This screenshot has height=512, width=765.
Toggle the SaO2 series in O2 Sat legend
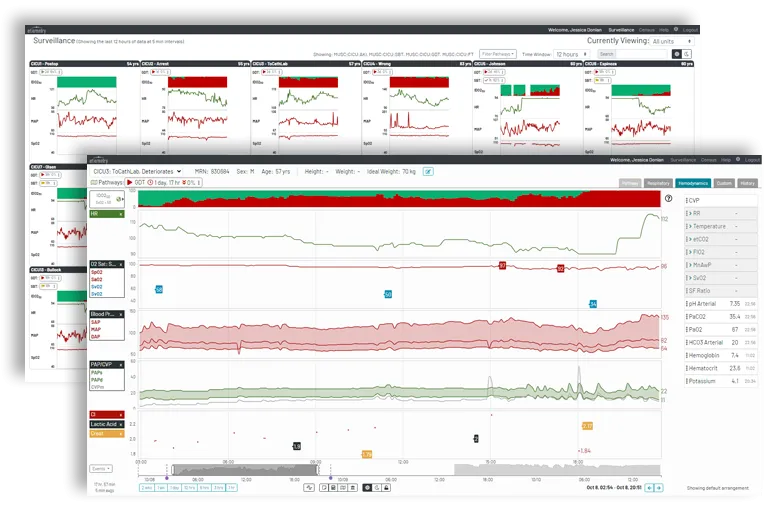97,280
